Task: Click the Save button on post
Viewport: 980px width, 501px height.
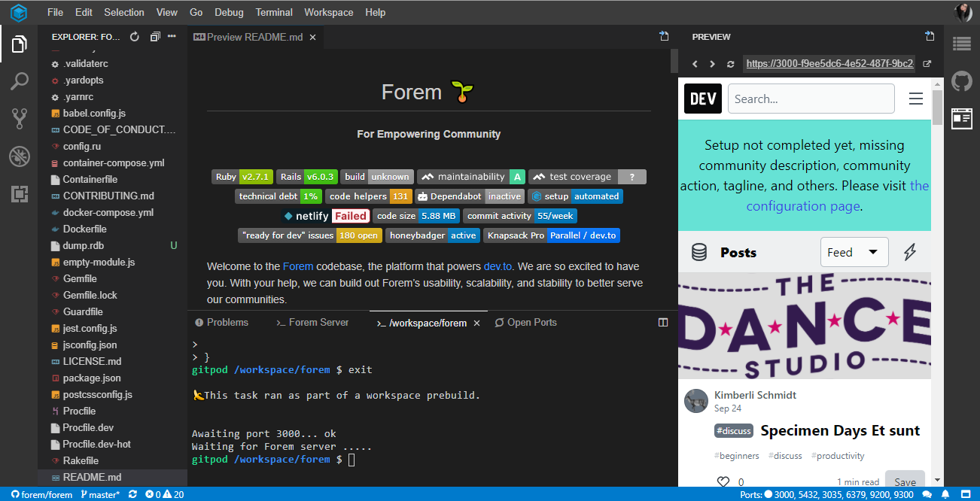Action: tap(905, 482)
